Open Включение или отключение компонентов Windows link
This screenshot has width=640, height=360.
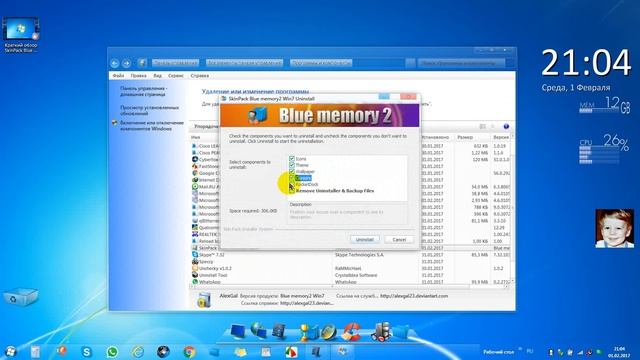(152, 126)
